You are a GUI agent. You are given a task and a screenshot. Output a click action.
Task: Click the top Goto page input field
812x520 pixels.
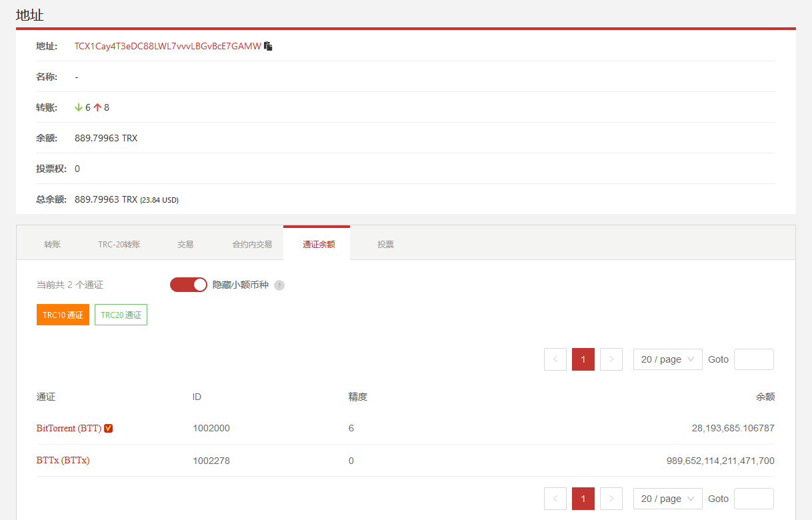(753, 359)
